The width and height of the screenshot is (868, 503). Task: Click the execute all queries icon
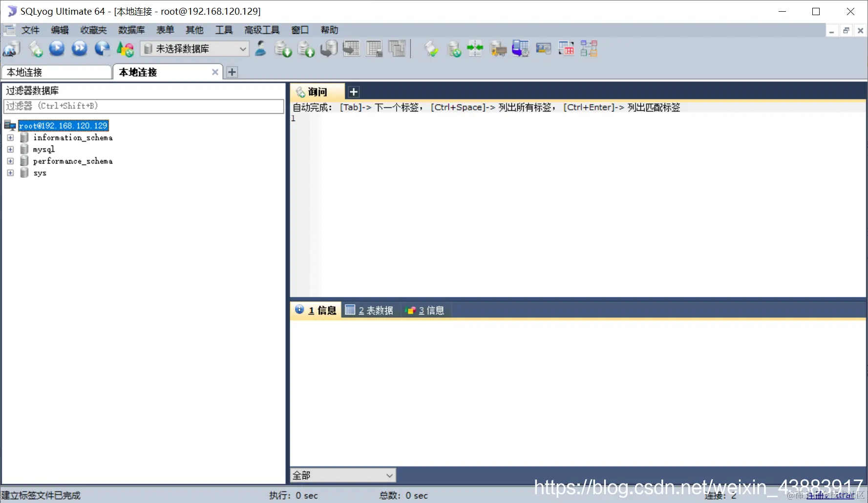coord(80,48)
